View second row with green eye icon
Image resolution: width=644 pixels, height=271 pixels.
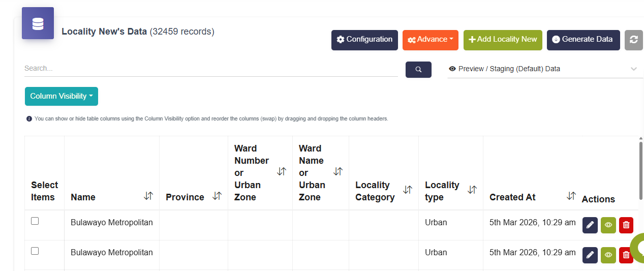(608, 255)
